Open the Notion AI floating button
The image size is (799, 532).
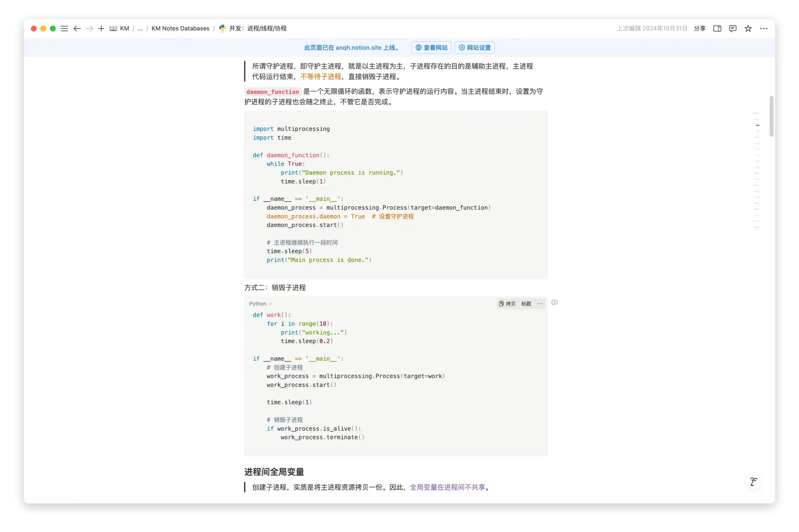point(753,481)
